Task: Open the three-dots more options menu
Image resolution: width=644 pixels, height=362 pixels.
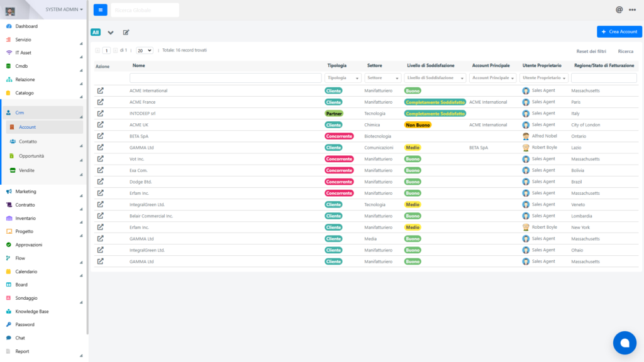Action: click(632, 10)
